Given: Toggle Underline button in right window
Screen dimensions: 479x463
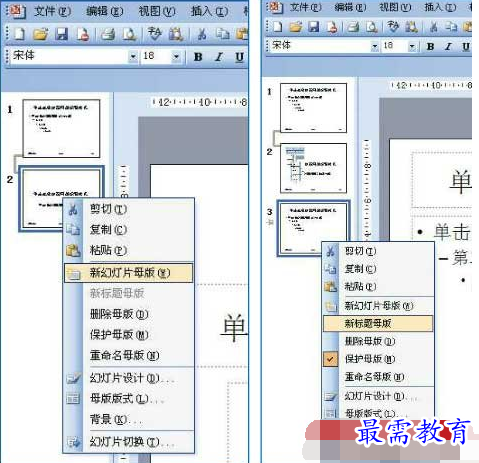Looking at the screenshot, I should (466, 47).
